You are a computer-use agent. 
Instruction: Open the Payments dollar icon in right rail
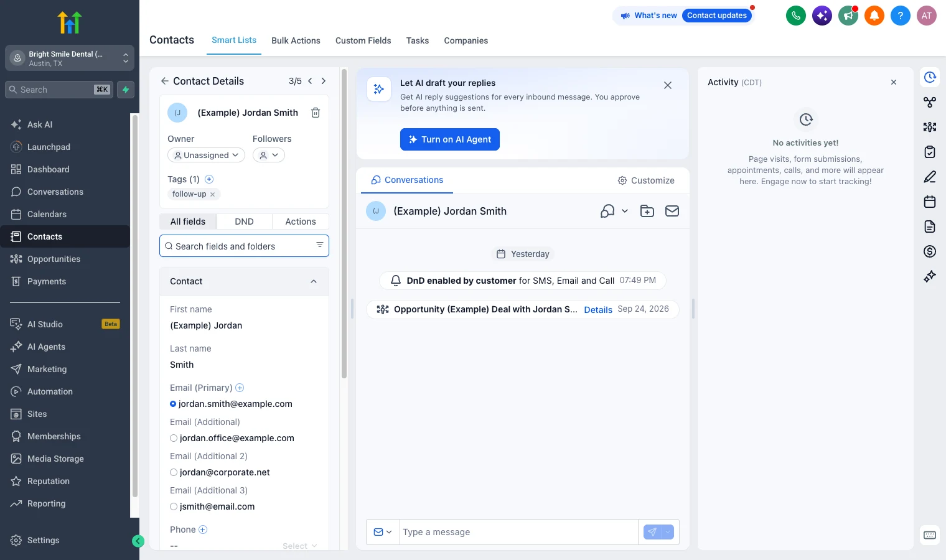click(930, 251)
